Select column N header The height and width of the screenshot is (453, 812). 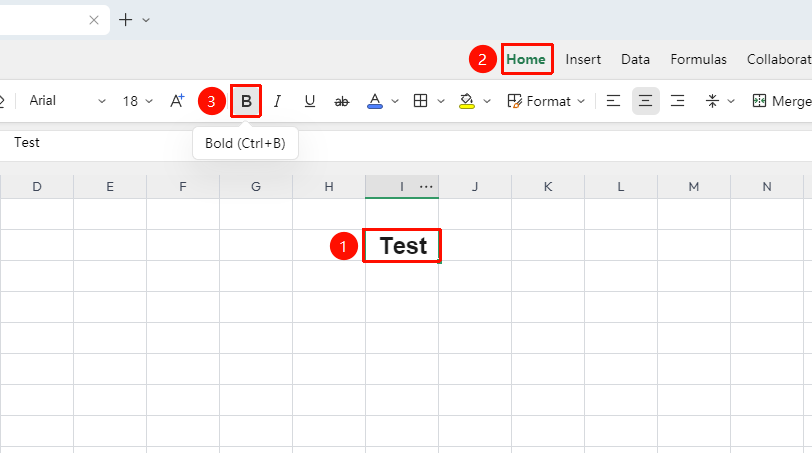(767, 187)
